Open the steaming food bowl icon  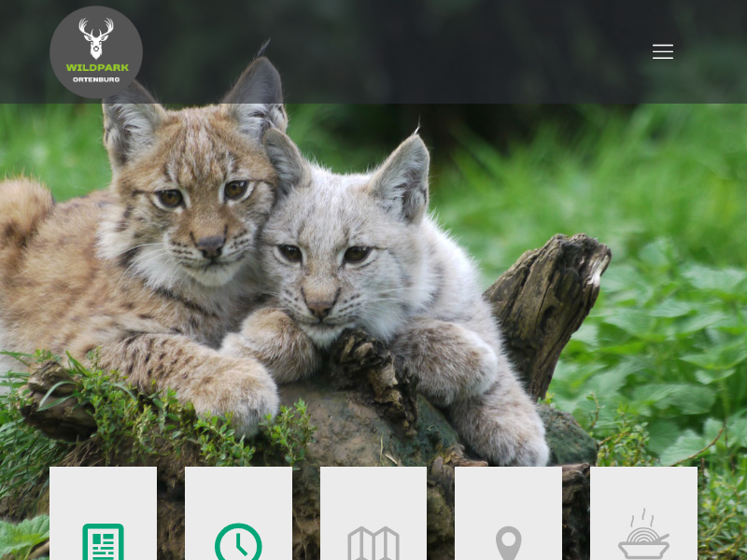coord(643,537)
